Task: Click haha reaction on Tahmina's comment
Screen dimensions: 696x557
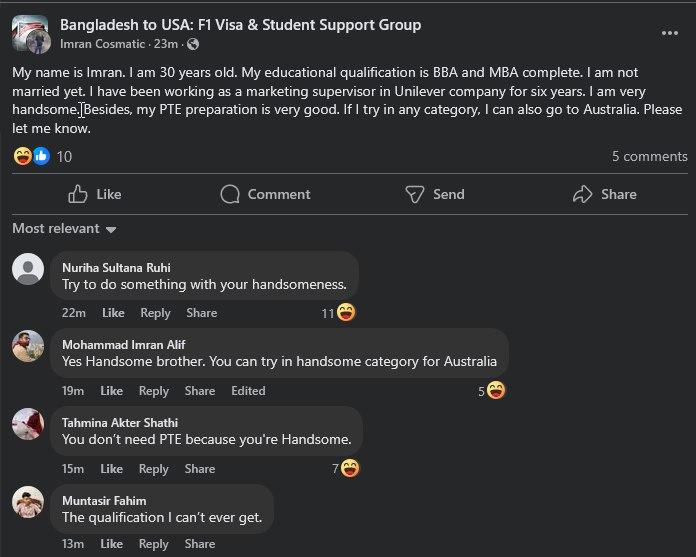Action: (x=350, y=468)
